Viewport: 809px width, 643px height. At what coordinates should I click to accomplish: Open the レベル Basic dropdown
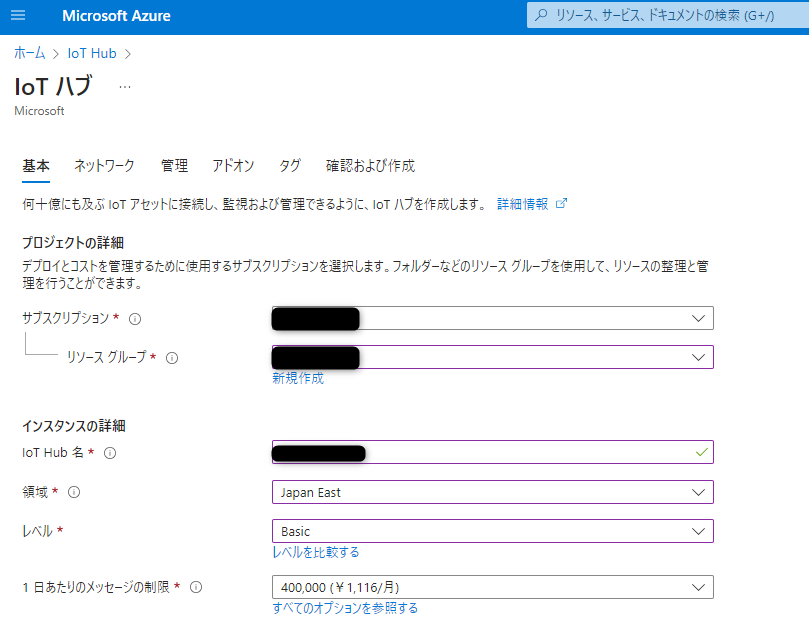(x=493, y=531)
